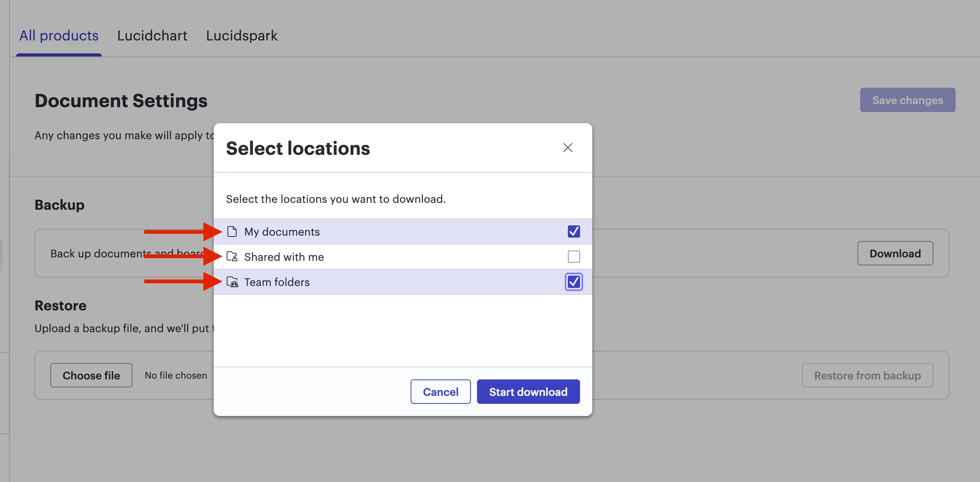Click the Save changes button

[907, 100]
